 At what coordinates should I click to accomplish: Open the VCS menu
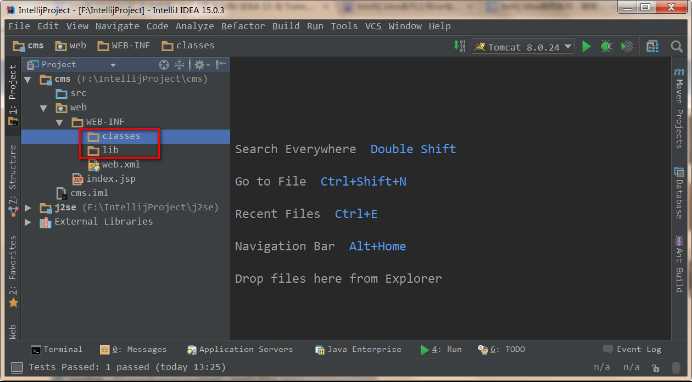click(373, 26)
